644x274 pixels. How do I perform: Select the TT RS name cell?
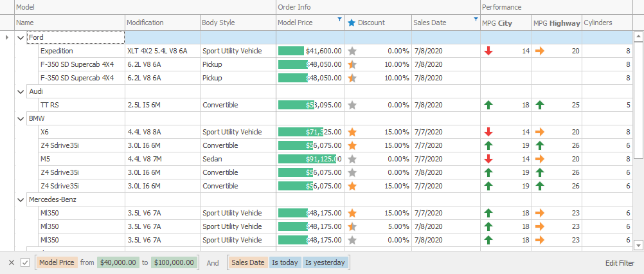pos(82,105)
